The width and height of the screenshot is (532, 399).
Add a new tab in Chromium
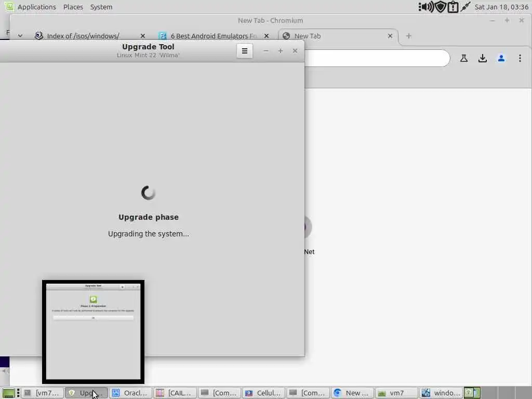pyautogui.click(x=408, y=36)
